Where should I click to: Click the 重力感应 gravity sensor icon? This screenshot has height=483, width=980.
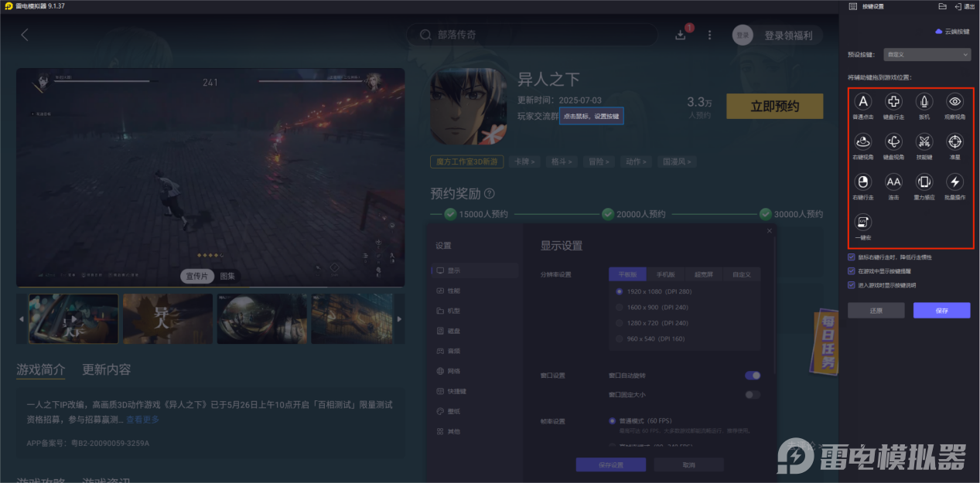point(924,182)
